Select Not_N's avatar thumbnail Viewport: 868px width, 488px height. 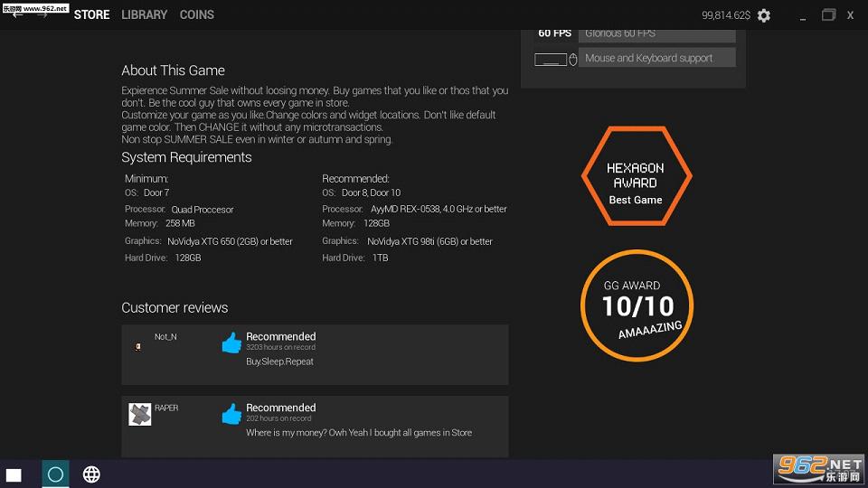[138, 346]
